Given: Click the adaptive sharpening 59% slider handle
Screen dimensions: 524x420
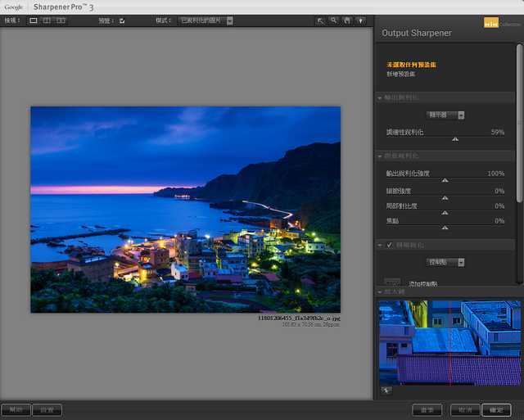Looking at the screenshot, I should point(455,139).
